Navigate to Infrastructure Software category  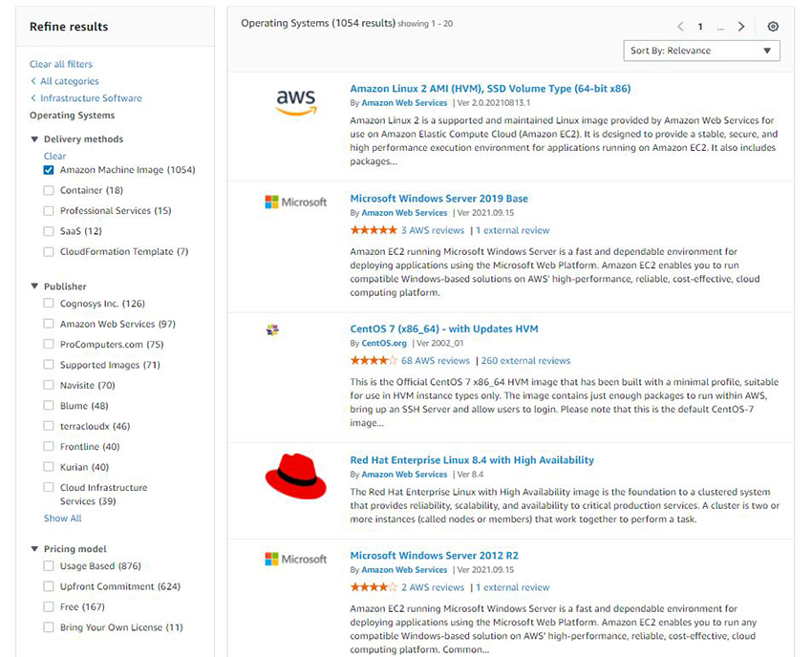(x=90, y=98)
